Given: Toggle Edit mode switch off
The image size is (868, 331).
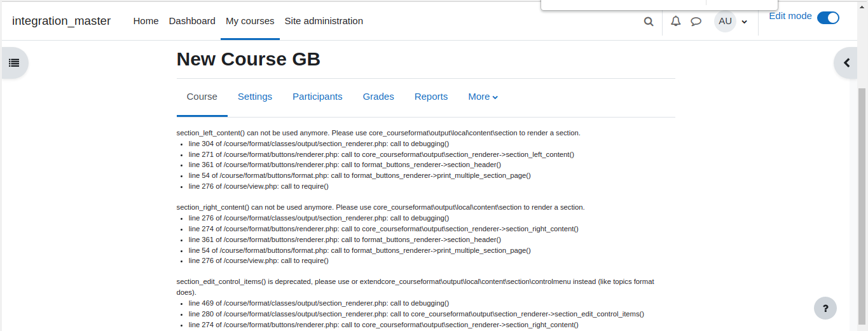Looking at the screenshot, I should (828, 18).
